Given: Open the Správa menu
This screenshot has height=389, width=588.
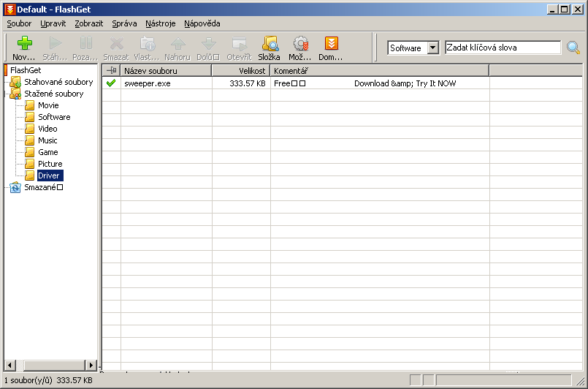Looking at the screenshot, I should [124, 23].
